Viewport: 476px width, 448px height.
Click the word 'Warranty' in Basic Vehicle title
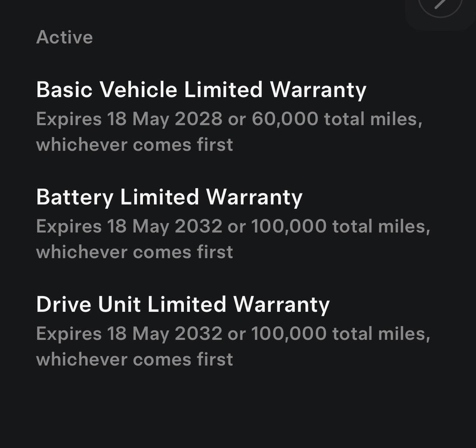click(318, 90)
